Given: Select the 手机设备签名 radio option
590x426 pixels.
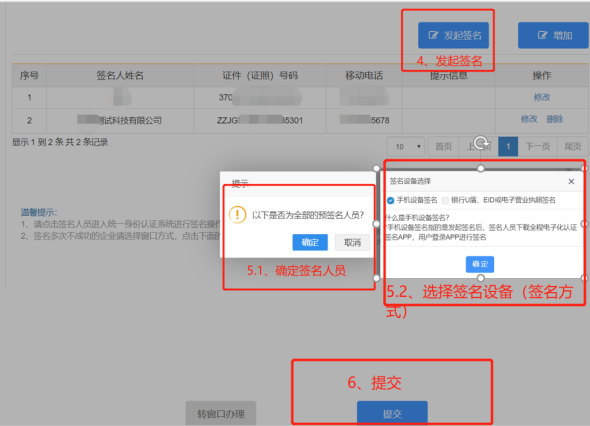Looking at the screenshot, I should click(390, 200).
